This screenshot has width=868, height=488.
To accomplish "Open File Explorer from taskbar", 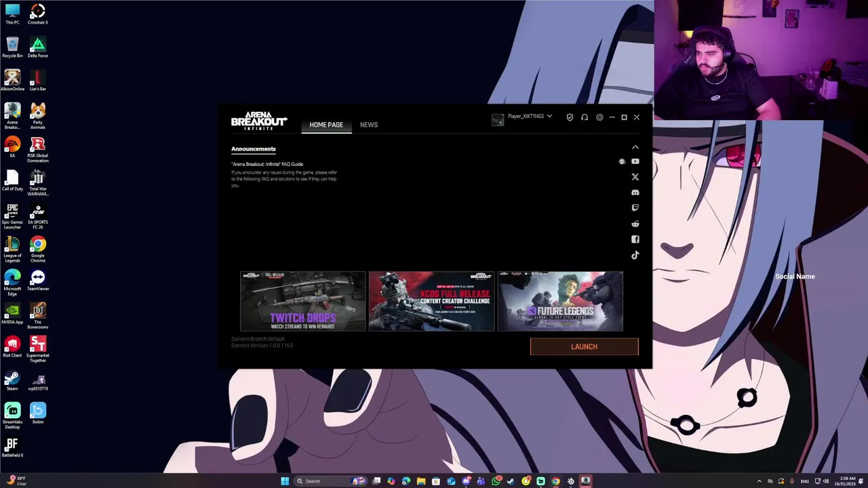I will (421, 481).
